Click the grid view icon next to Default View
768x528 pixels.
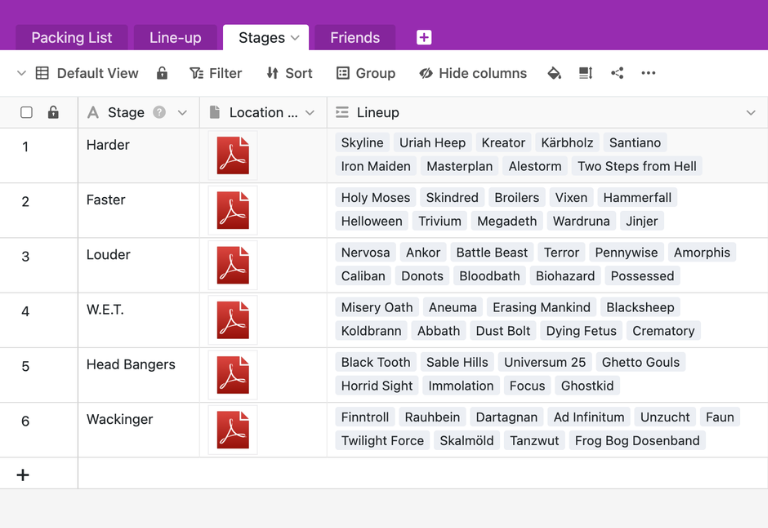tap(42, 73)
